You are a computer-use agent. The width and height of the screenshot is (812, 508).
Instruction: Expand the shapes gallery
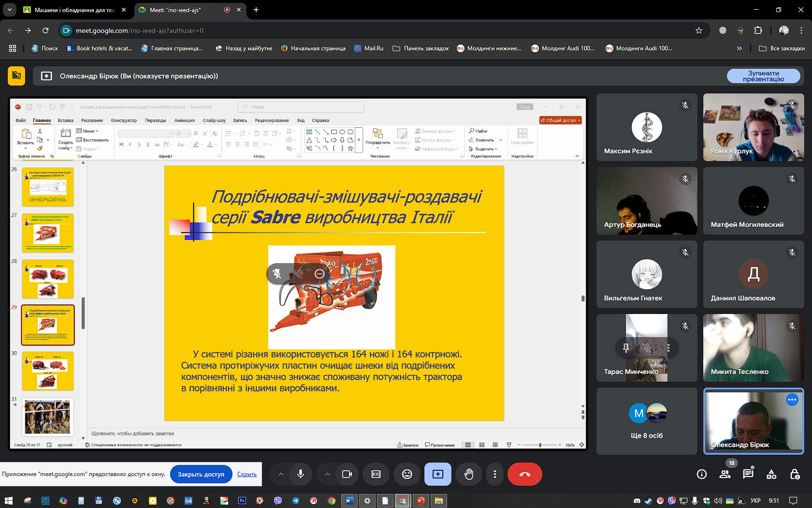tap(359, 140)
